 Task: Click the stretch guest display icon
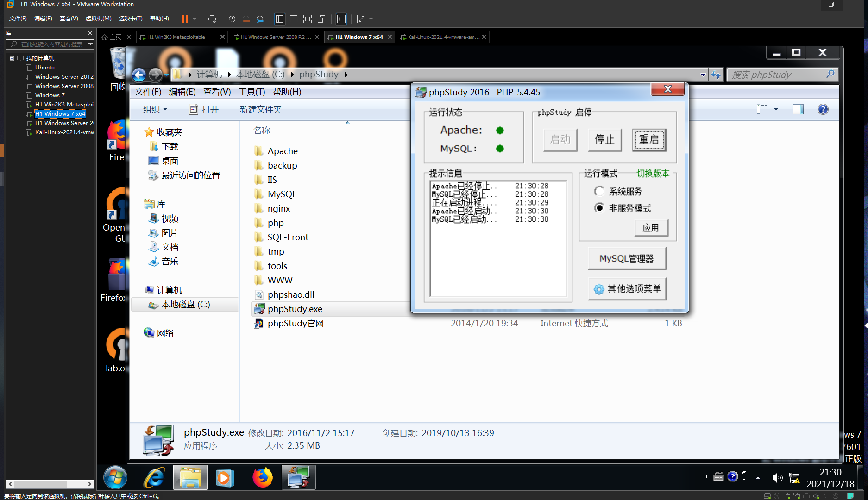(x=361, y=19)
